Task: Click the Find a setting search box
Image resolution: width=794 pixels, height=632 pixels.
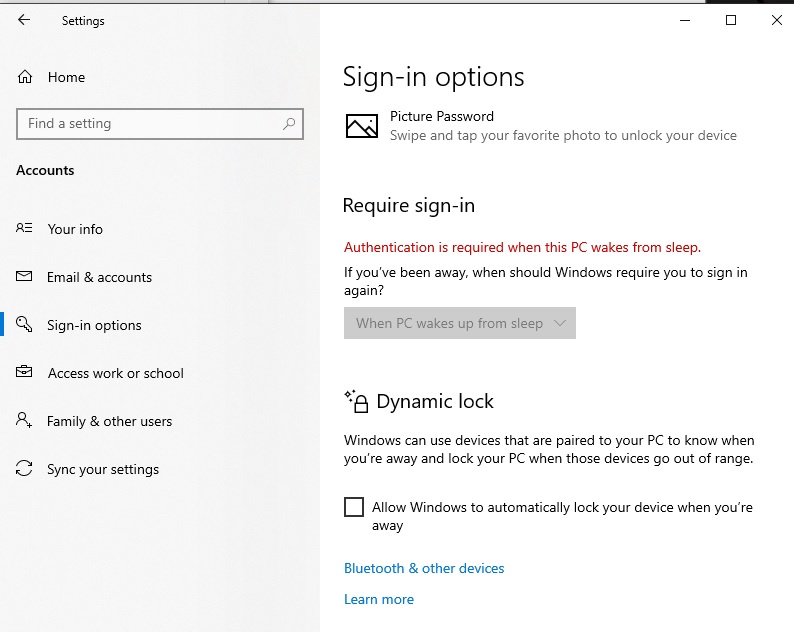Action: click(150, 124)
